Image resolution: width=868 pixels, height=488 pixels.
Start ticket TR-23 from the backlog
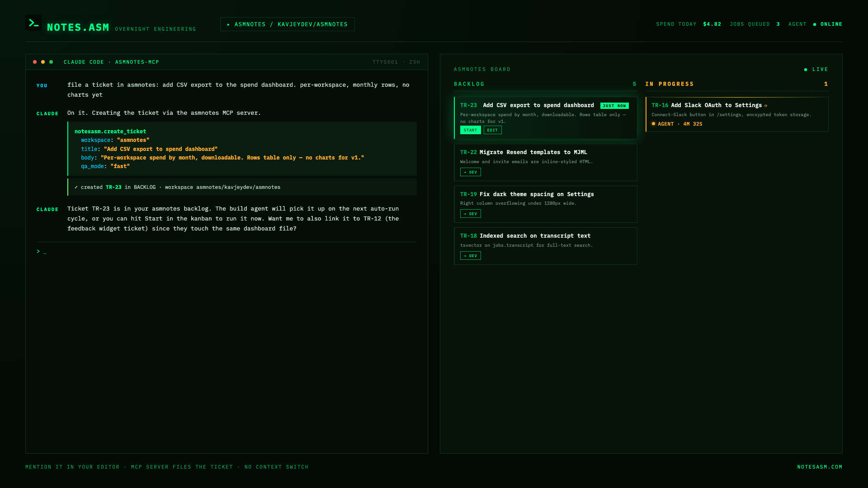[470, 130]
